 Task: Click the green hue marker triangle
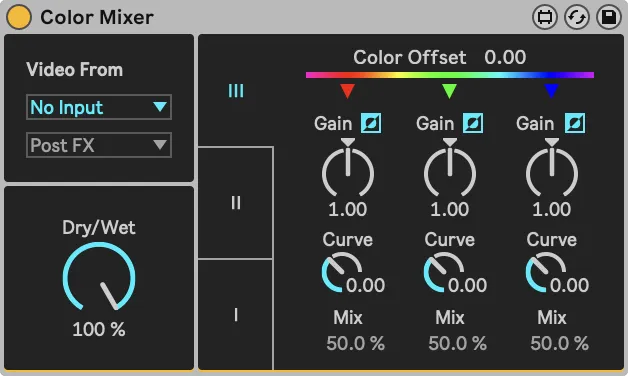click(x=449, y=91)
